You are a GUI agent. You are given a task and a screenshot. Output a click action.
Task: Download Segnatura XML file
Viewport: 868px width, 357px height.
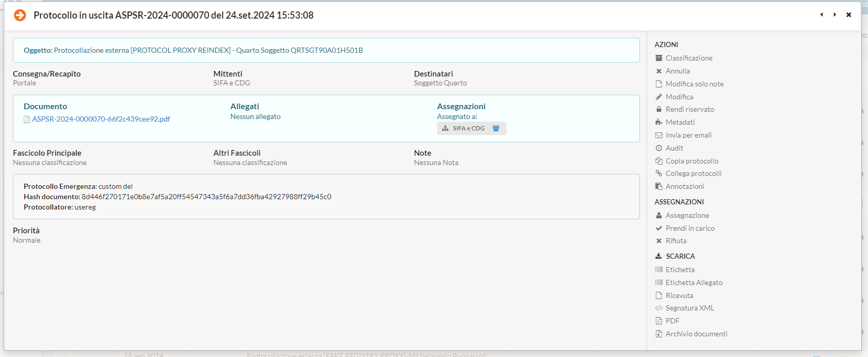click(690, 308)
